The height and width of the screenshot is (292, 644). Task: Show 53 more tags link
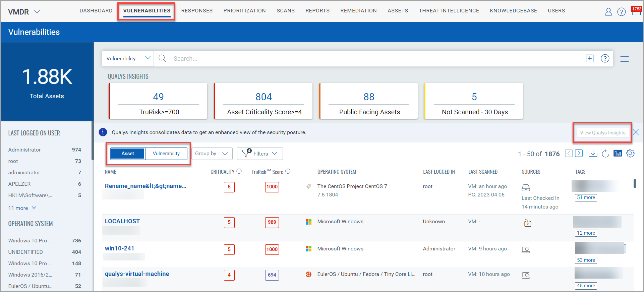point(586,260)
